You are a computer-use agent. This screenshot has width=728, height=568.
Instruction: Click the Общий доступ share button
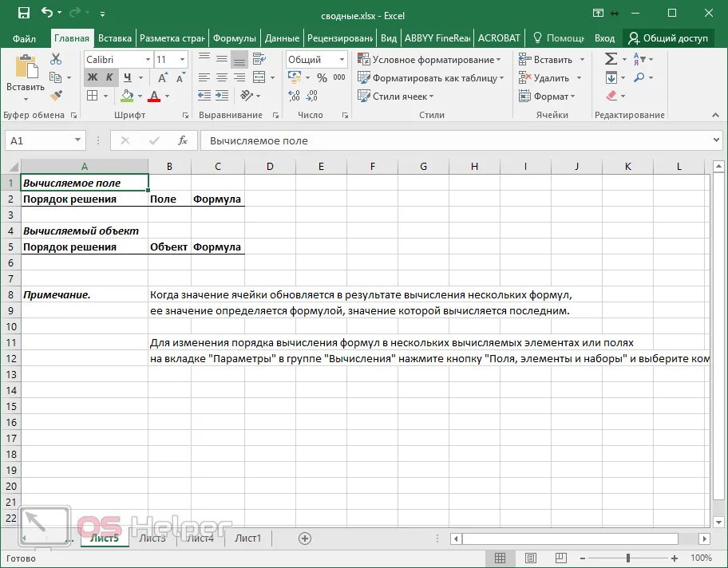668,38
